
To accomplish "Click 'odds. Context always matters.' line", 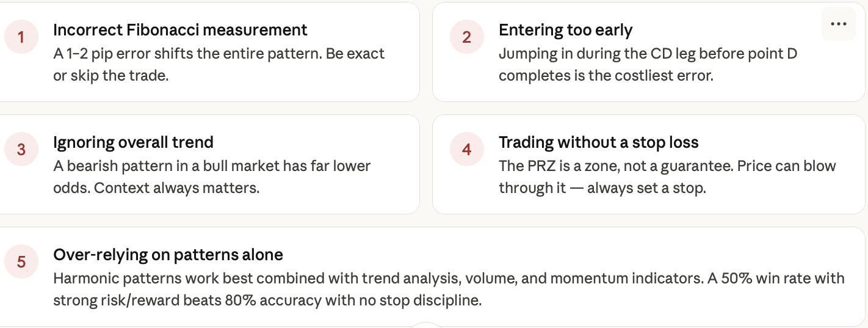I will point(156,188).
